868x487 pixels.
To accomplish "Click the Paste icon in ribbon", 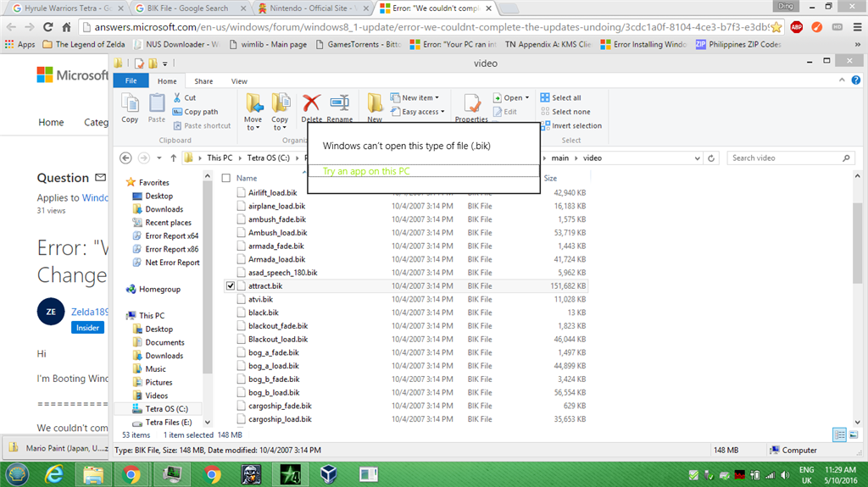I will coord(157,108).
